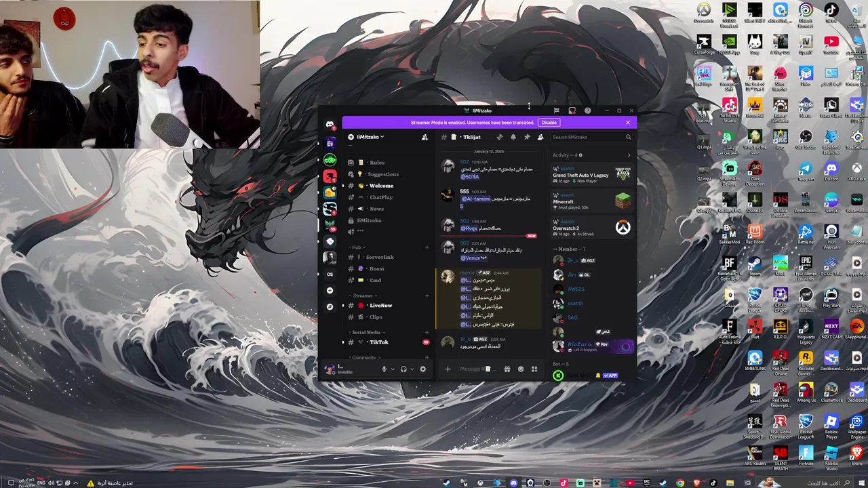Open TikTok LIVE Studio desktop icon
The width and height of the screenshot is (868, 488).
tap(730, 109)
